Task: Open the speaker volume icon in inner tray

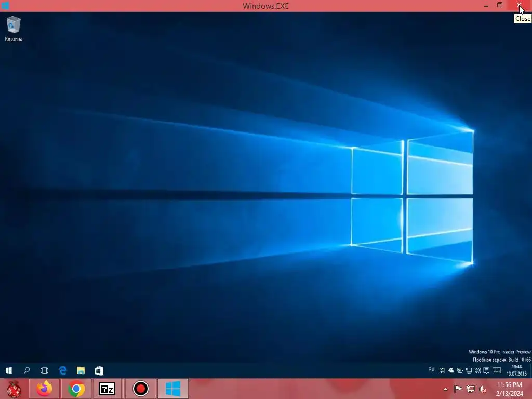Action: 477,370
